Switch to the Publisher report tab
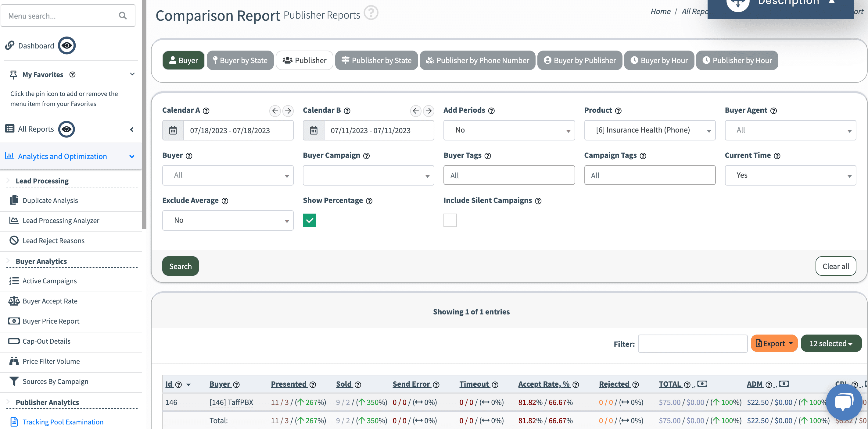The height and width of the screenshot is (429, 868). (x=304, y=60)
